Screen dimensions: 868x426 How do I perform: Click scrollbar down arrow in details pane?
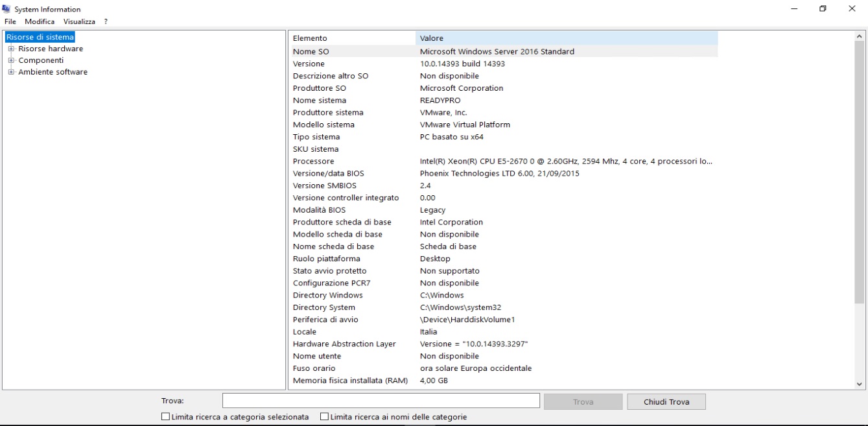pyautogui.click(x=860, y=384)
